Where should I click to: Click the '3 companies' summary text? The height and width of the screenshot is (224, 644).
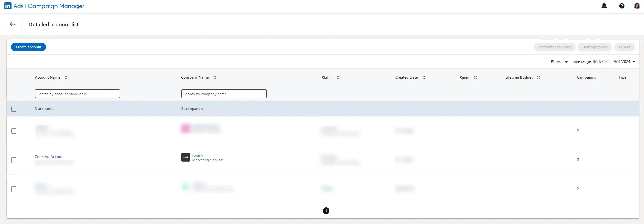pos(192,109)
